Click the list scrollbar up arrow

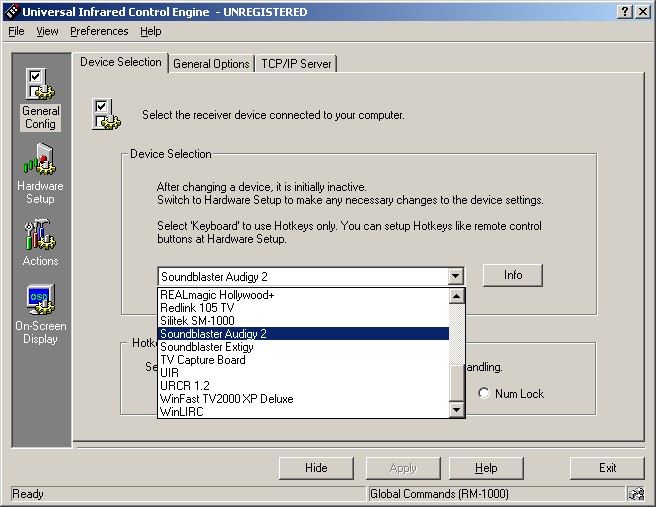(x=456, y=296)
